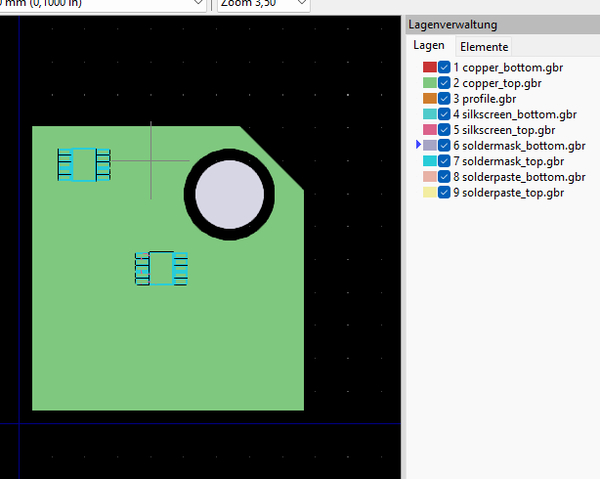Click pink swatch of silkscreen_top.gbr

click(430, 130)
